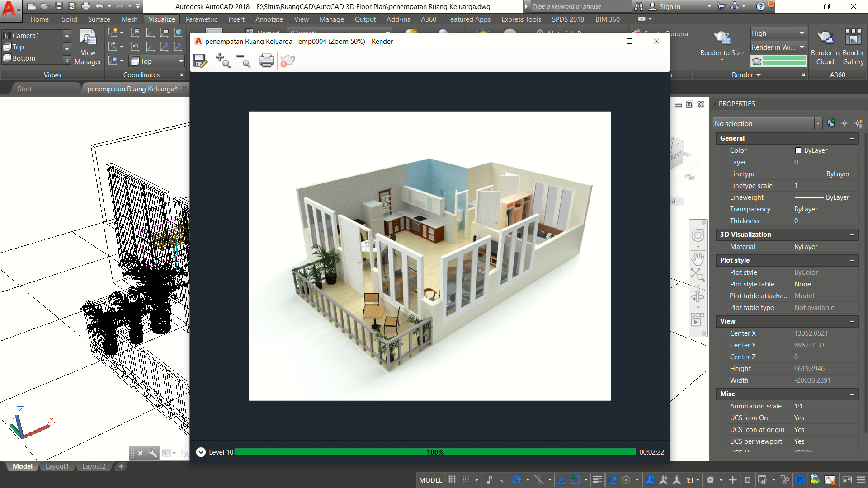Toggle snap mode in the status bar
The width and height of the screenshot is (868, 488).
465,480
